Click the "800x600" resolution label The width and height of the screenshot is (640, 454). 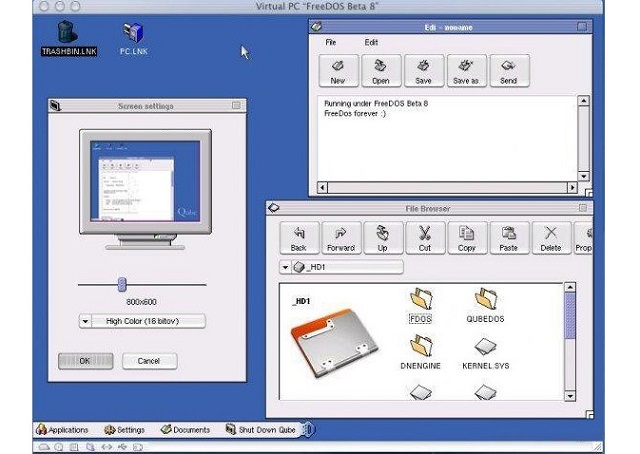[141, 302]
